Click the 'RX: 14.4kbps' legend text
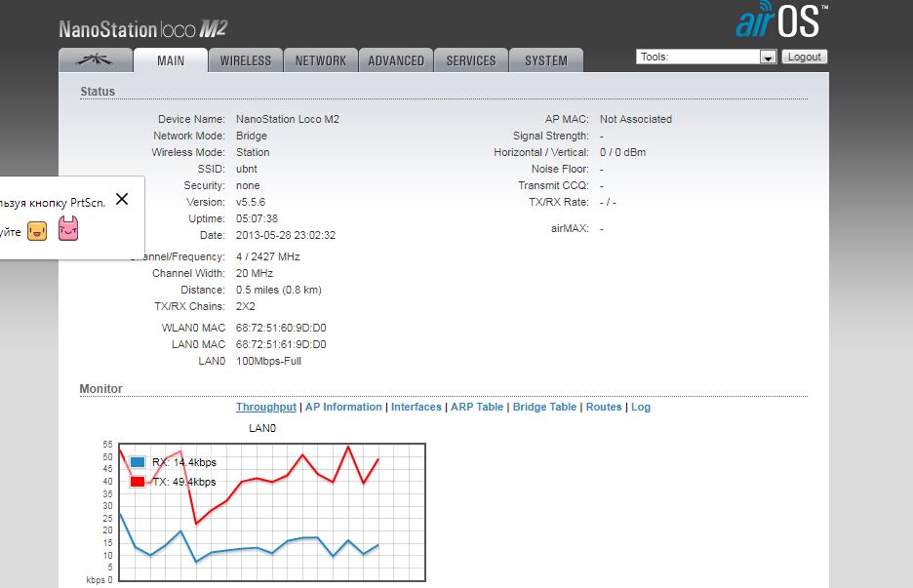The height and width of the screenshot is (588, 913). tap(184, 462)
